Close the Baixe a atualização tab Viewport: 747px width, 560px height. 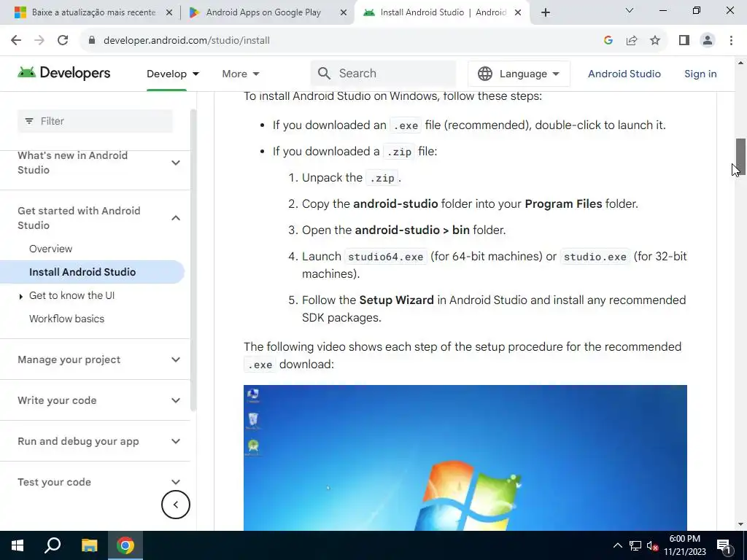point(169,13)
